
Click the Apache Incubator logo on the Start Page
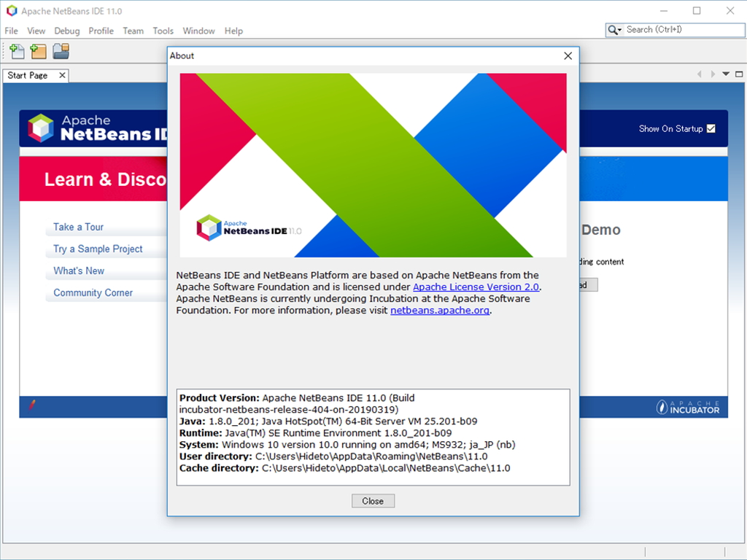click(x=686, y=408)
